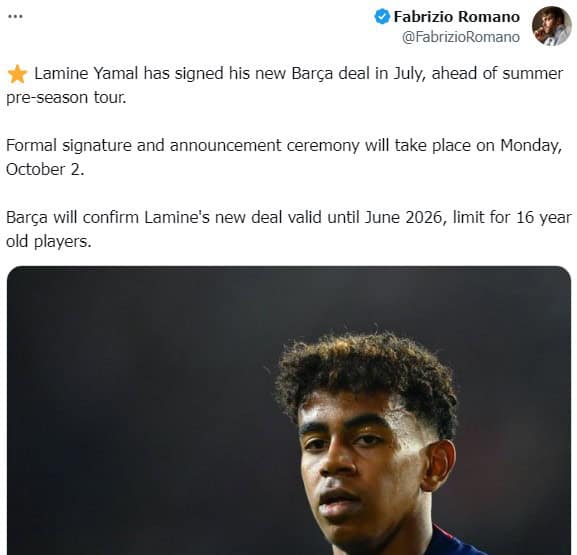
Task: Visit the @FabrizioRomano handle link
Action: click(461, 37)
